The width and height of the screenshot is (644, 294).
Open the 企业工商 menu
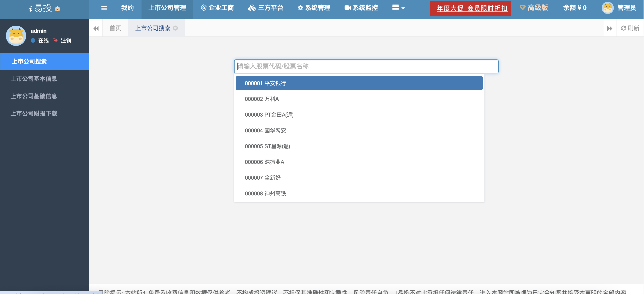tap(217, 8)
